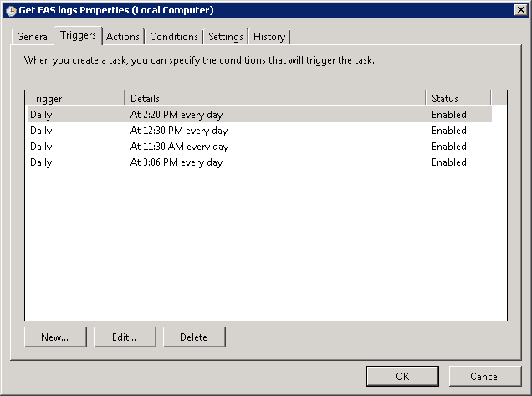Select the 'At 2:20 PM every day' trigger
Image resolution: width=532 pixels, height=396 pixels.
(x=260, y=115)
